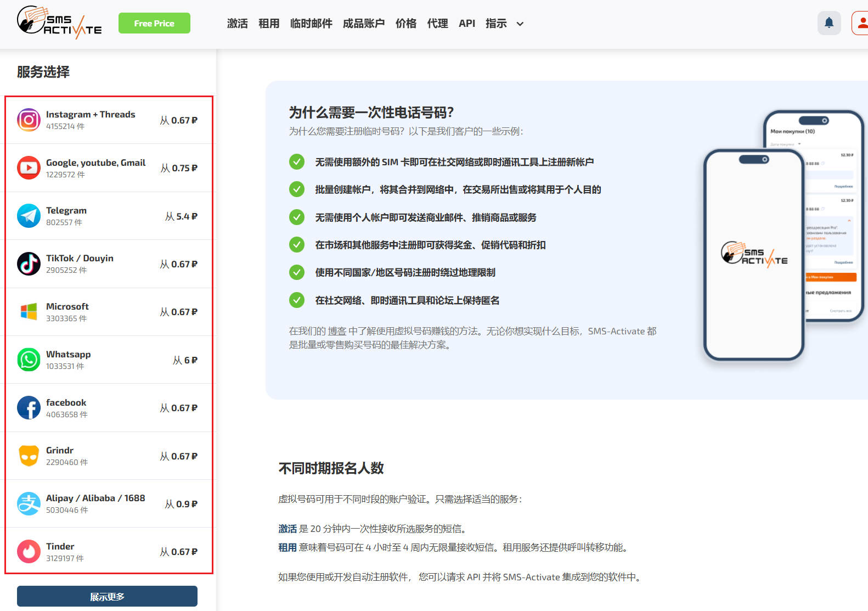This screenshot has width=868, height=611.
Task: Click the 服务选择 heading
Action: tap(43, 72)
